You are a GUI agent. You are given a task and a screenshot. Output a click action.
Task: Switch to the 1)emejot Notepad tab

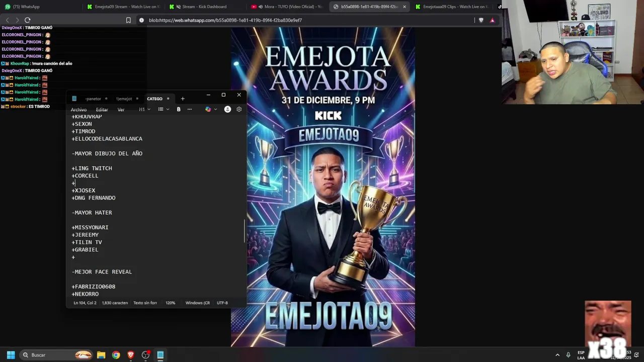click(124, 99)
